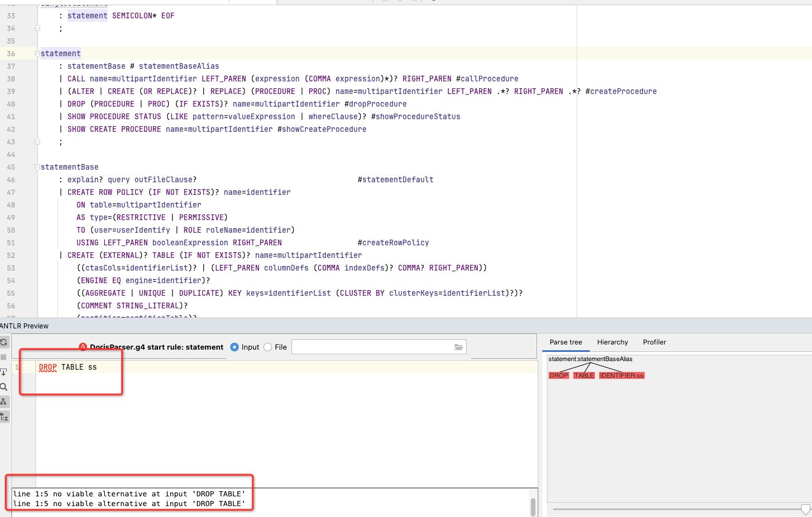Image resolution: width=812 pixels, height=517 pixels.
Task: Click '#createProcedure' label on line 39
Action: pyautogui.click(x=621, y=92)
